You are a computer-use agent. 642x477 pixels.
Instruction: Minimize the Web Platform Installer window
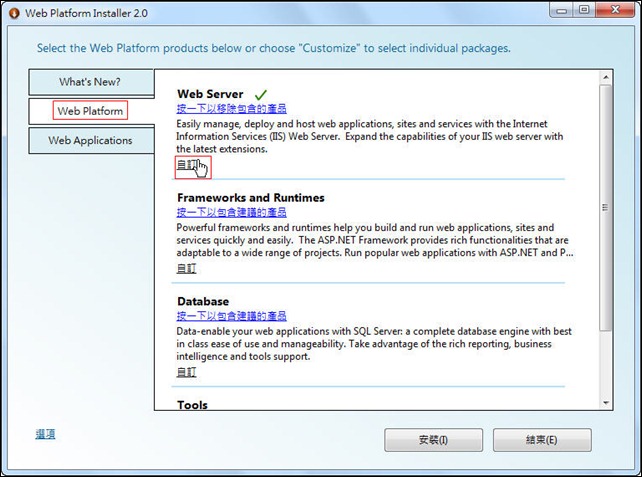coord(561,10)
